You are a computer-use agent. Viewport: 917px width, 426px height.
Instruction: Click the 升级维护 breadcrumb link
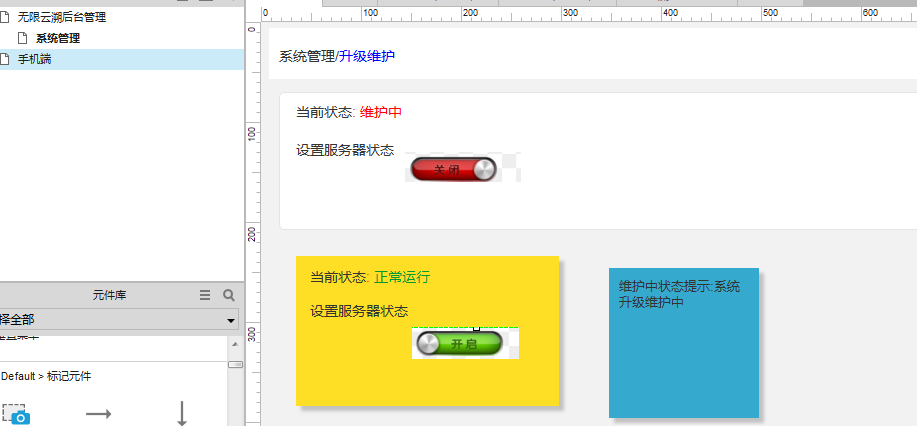[367, 57]
